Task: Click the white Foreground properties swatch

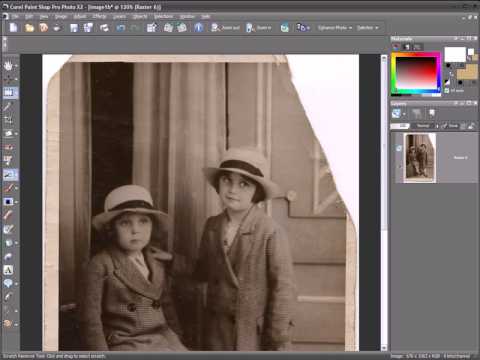Action: coord(455,54)
